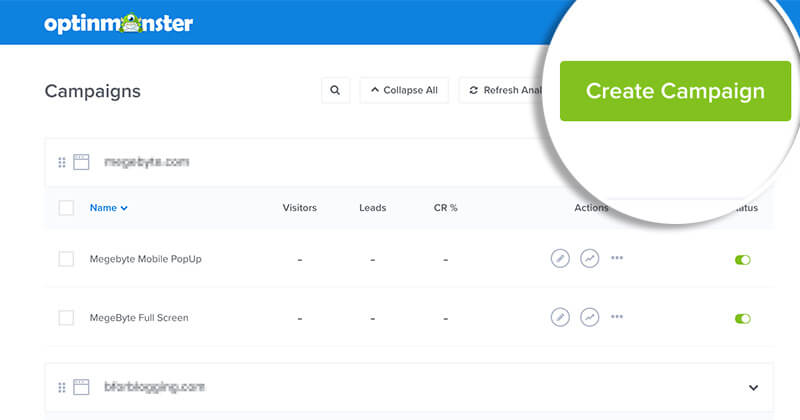Open the Megebyte Mobile PopUp campaign name
The image size is (800, 420).
click(145, 259)
